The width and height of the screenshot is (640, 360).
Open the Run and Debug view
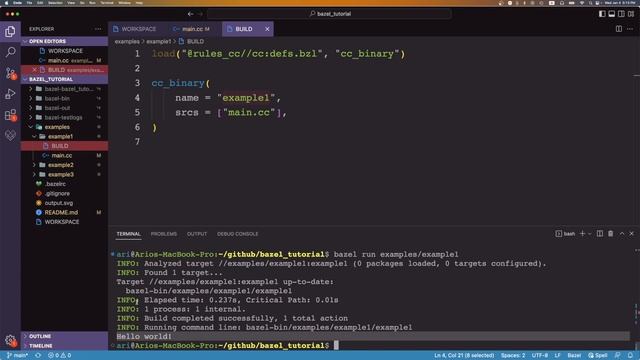point(10,94)
